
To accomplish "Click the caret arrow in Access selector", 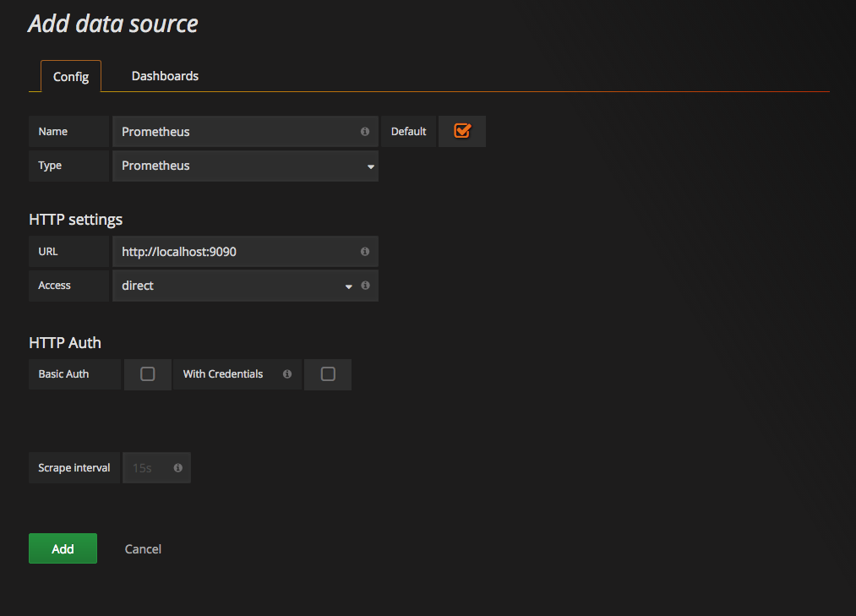I will coord(348,286).
